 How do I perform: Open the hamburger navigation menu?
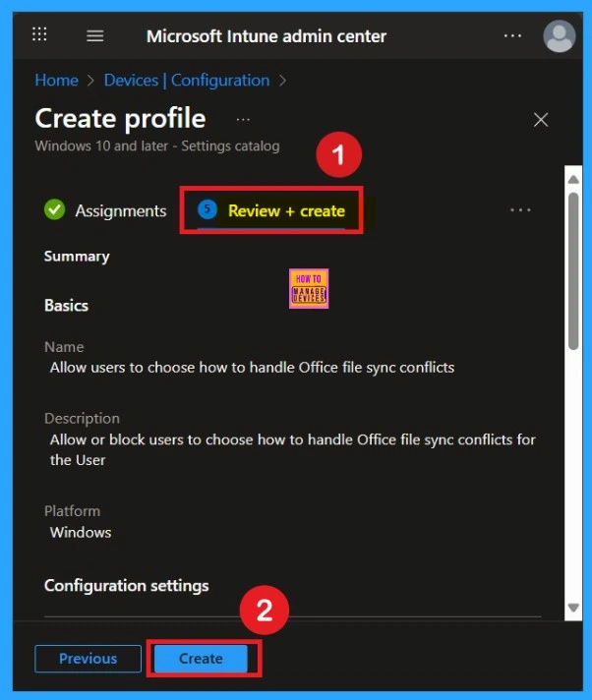[94, 35]
